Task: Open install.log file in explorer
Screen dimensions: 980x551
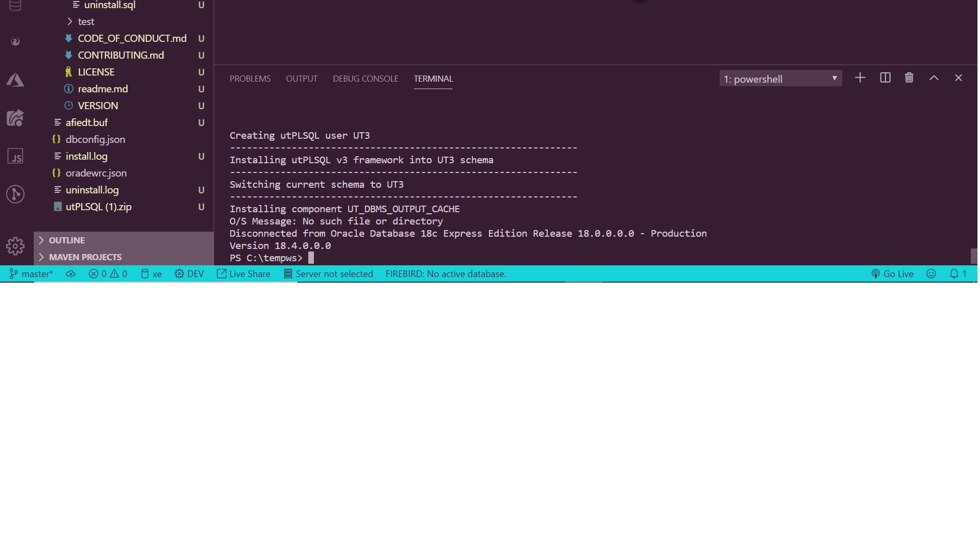Action: click(x=86, y=157)
